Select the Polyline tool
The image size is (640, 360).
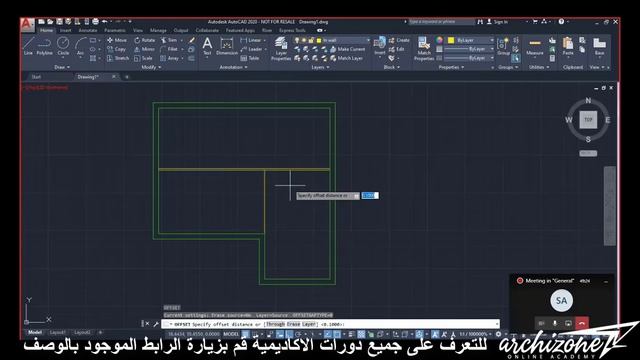coord(44,46)
